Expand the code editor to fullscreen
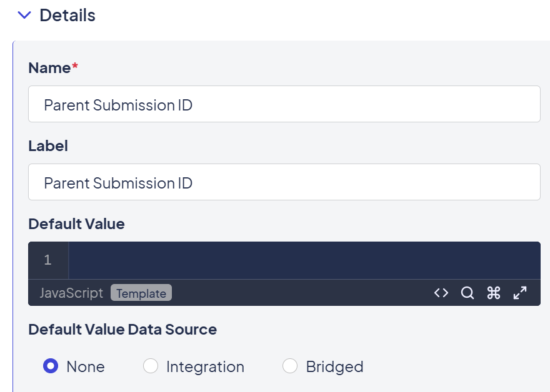 click(520, 293)
